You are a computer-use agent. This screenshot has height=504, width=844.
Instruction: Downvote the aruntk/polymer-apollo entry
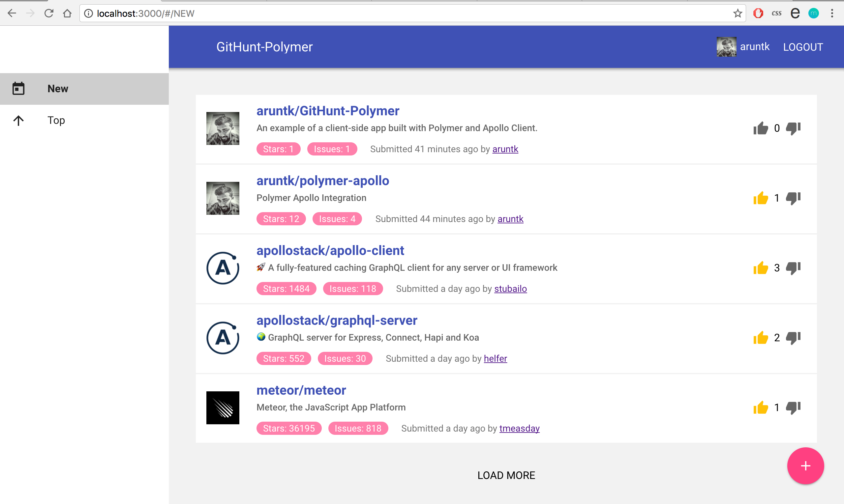(x=793, y=198)
